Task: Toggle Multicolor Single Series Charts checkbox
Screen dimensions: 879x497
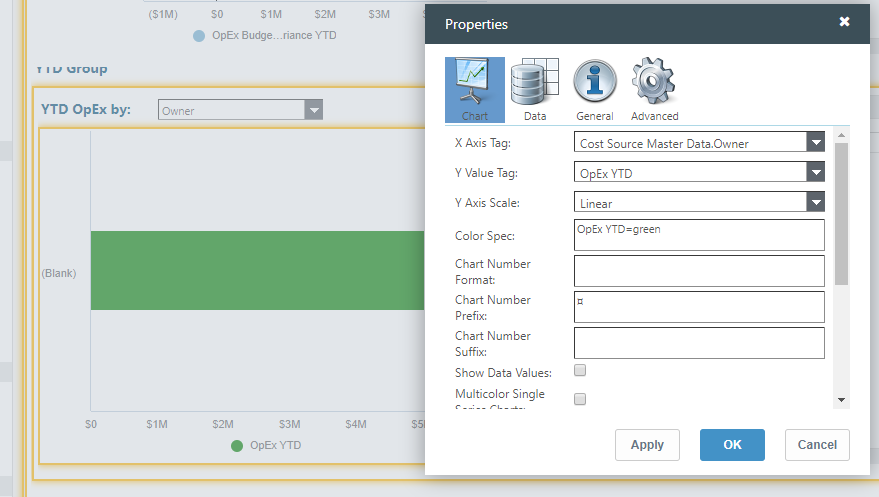Action: (x=580, y=399)
